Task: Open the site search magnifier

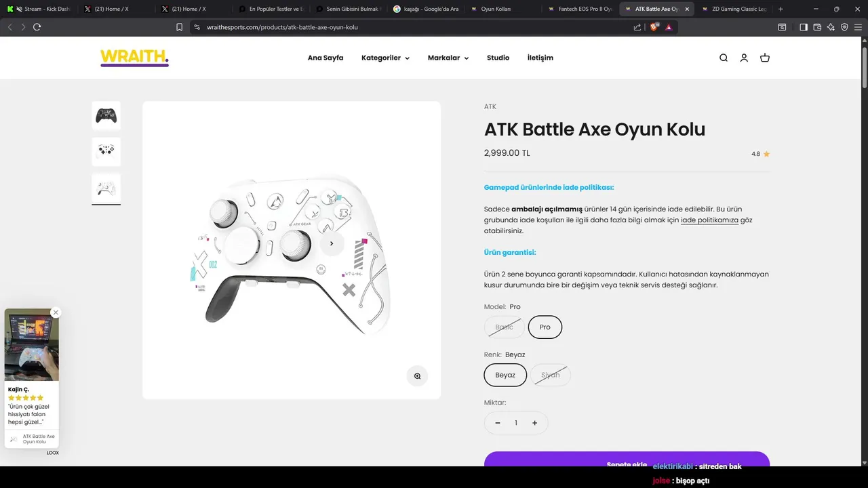Action: pos(724,58)
